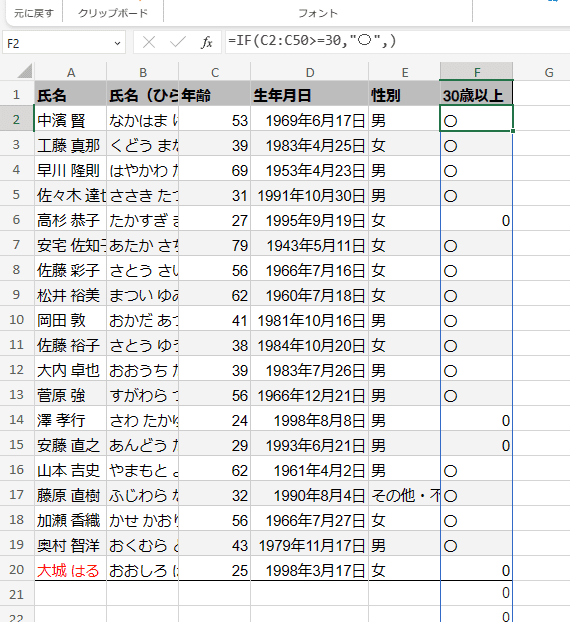This screenshot has height=622, width=570.
Task: Click header cell 氏名 in column A
Action: point(71,94)
